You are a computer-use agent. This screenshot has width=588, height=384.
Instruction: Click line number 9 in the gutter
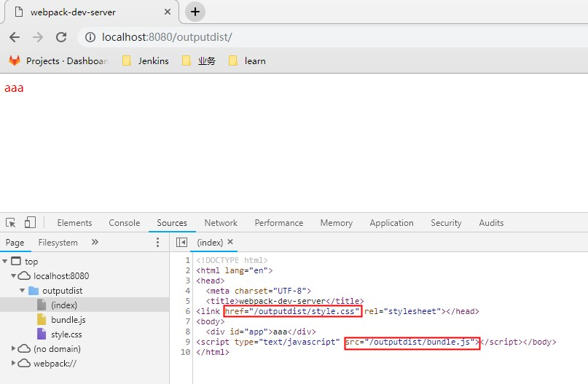[187, 342]
